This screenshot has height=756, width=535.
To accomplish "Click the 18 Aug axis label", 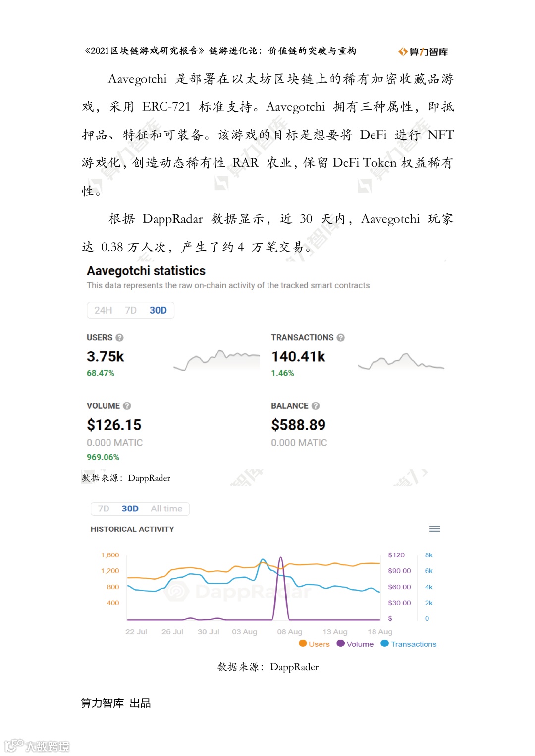I will click(x=380, y=632).
